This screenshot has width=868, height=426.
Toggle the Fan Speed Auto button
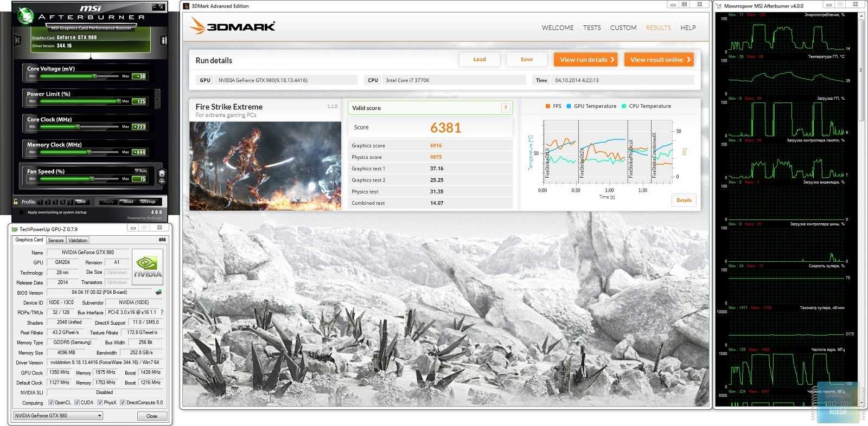point(141,171)
